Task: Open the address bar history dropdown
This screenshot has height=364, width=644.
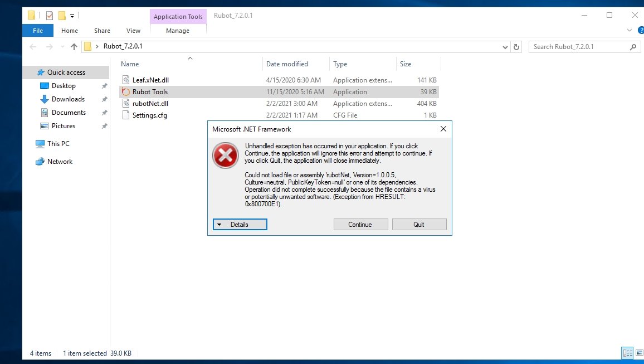Action: click(x=504, y=47)
